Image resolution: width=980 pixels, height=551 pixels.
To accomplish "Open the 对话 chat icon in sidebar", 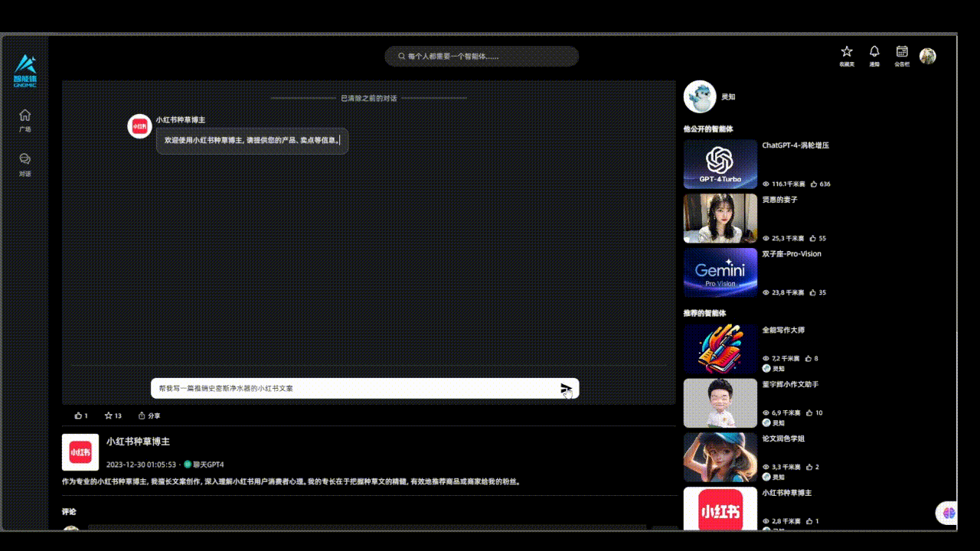I will pos(25,159).
